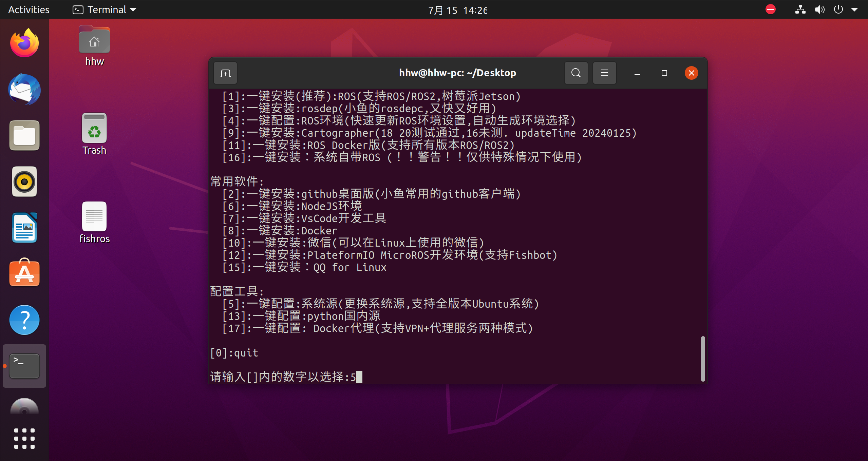Screen dimensions: 868x461
Task: Click the input prompt line 请输入[]内的数字以选择
Action: [x=286, y=377]
